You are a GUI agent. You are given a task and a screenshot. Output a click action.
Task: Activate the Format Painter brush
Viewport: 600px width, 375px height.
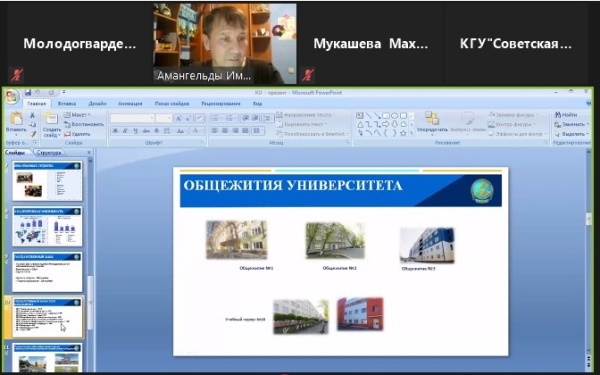[x=33, y=134]
